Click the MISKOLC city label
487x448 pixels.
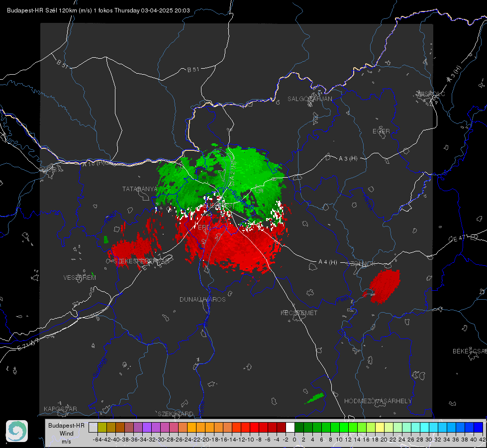point(431,94)
